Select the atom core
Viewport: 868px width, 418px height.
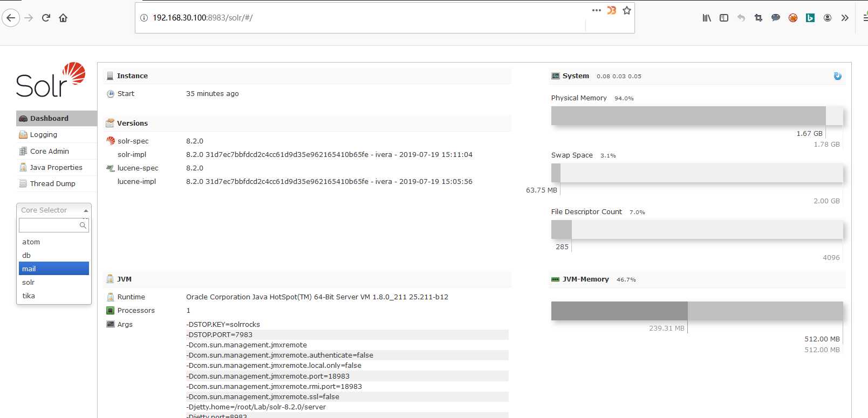(x=54, y=242)
